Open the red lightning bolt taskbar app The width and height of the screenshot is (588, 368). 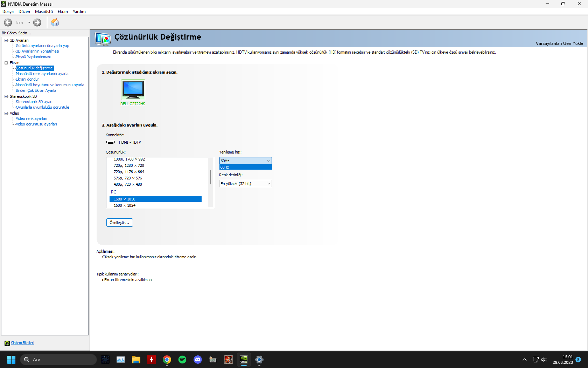click(x=152, y=360)
